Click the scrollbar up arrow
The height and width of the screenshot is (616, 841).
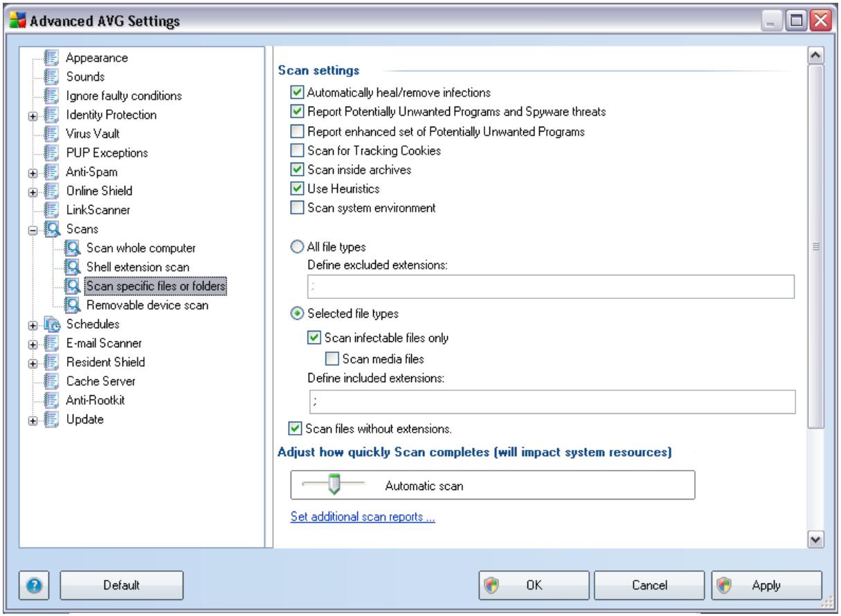click(815, 54)
